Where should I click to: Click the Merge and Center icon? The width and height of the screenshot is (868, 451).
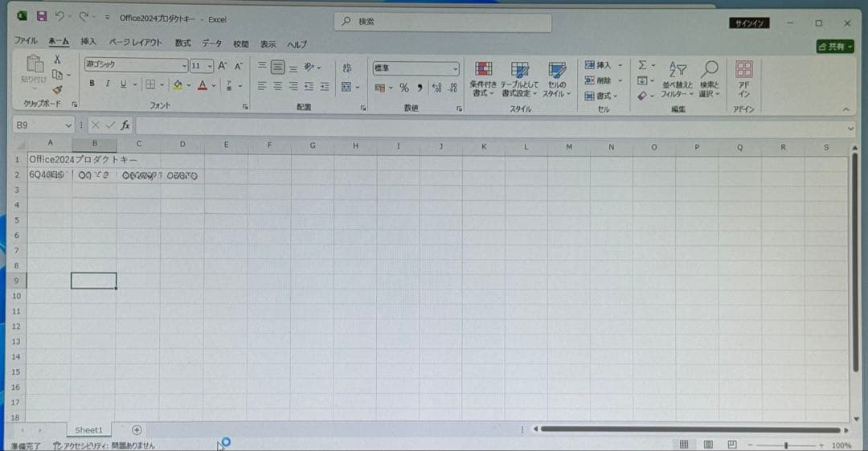coord(346,87)
